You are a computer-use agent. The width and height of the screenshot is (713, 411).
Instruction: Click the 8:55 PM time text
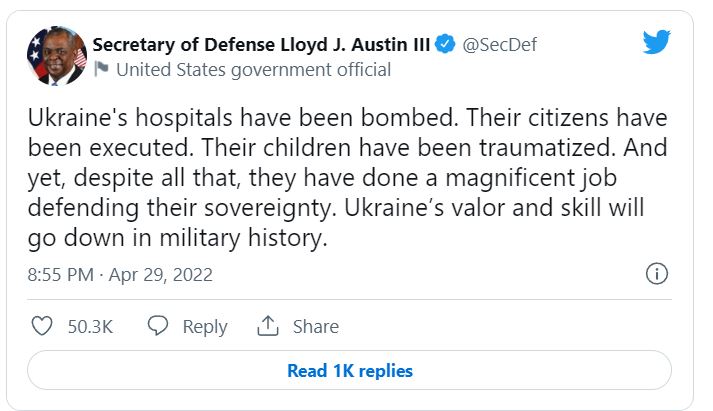pyautogui.click(x=62, y=274)
